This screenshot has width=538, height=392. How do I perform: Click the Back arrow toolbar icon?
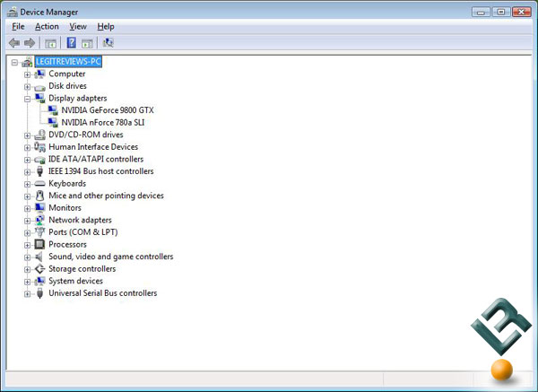pyautogui.click(x=14, y=43)
